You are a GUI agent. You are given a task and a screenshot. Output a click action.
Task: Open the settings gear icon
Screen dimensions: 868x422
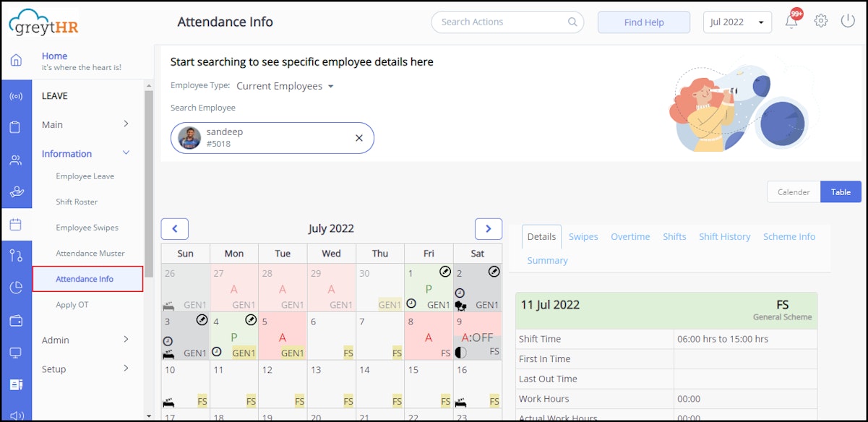pos(820,20)
